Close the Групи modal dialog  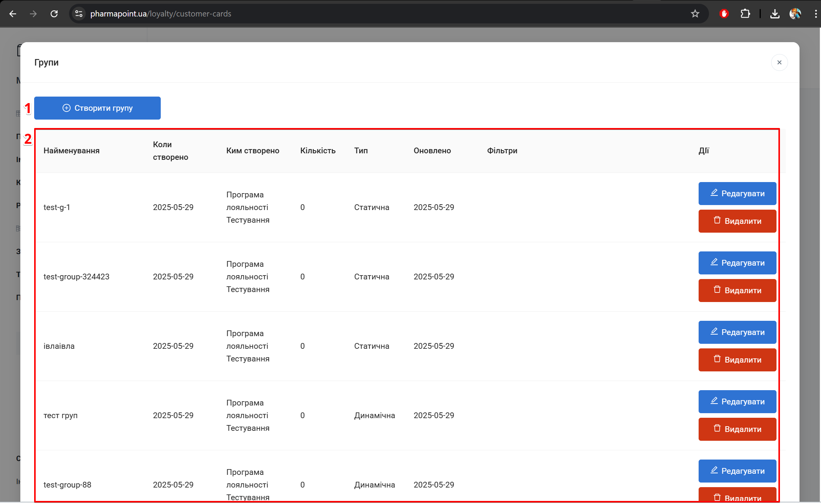point(779,62)
